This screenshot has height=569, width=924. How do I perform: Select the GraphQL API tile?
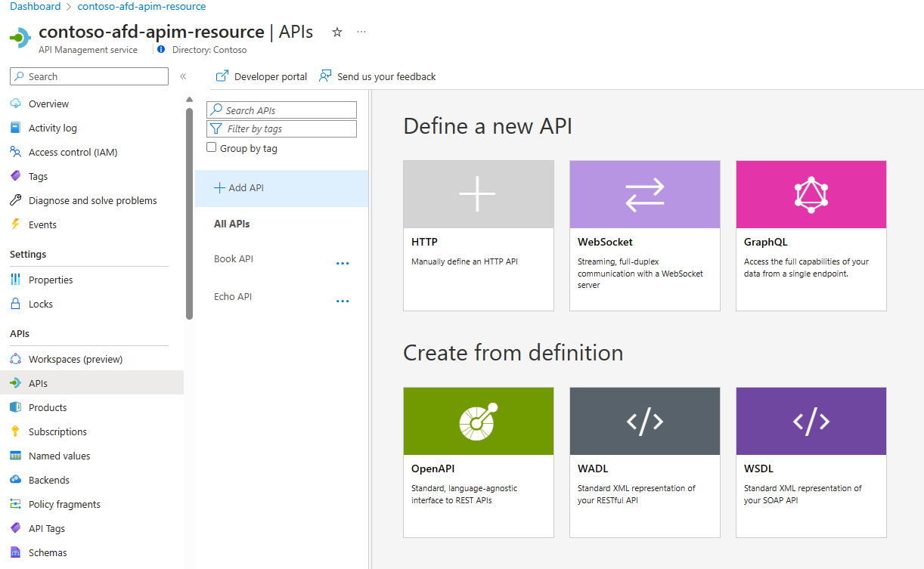810,234
